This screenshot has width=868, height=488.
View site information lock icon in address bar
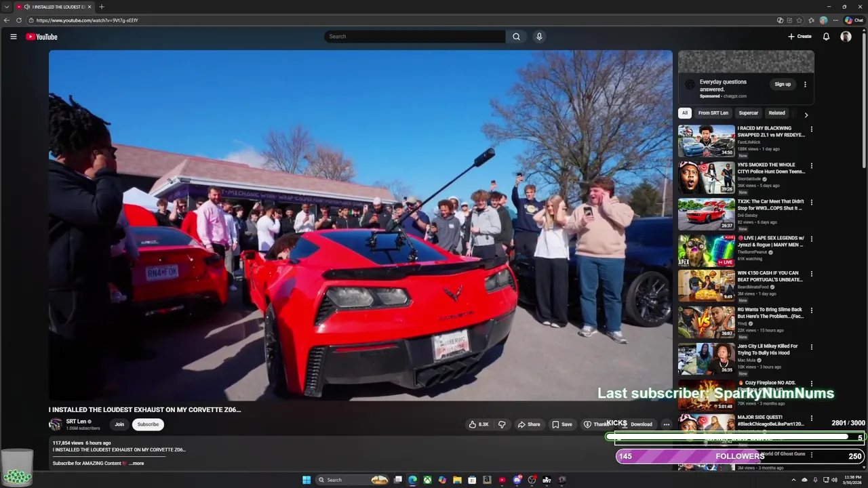pyautogui.click(x=31, y=20)
